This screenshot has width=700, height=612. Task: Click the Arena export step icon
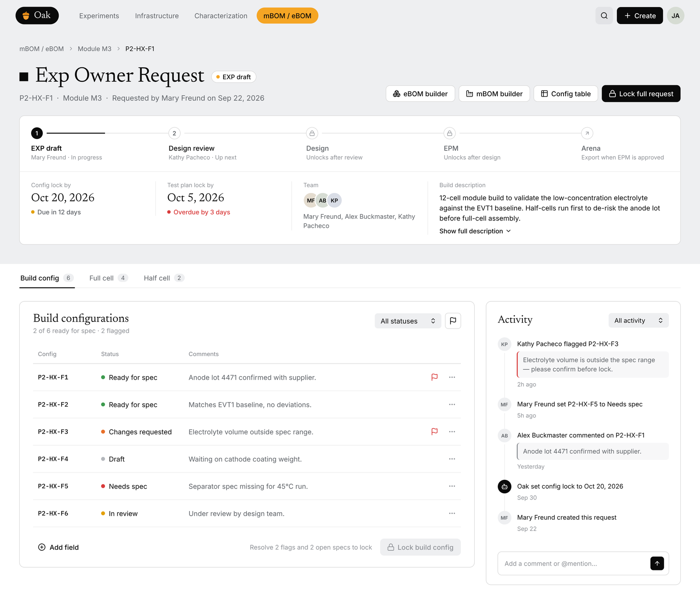[587, 133]
